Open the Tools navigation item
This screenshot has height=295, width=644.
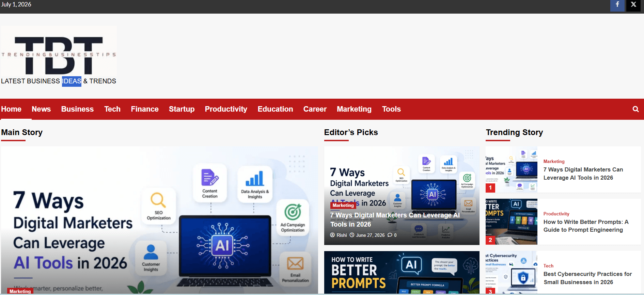point(391,109)
